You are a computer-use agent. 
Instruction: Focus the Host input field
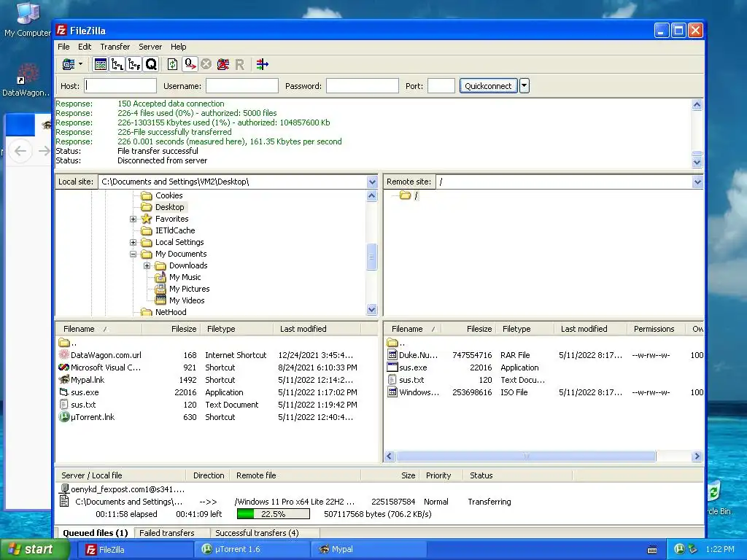pyautogui.click(x=120, y=86)
